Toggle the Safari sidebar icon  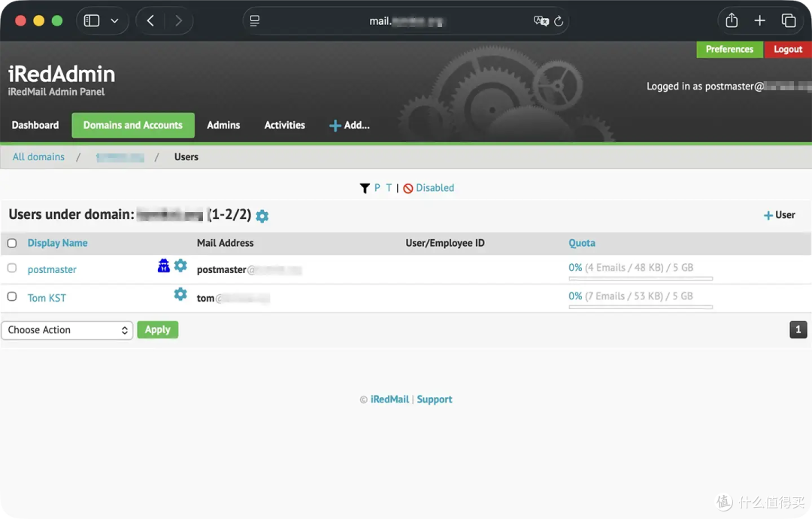click(x=92, y=21)
